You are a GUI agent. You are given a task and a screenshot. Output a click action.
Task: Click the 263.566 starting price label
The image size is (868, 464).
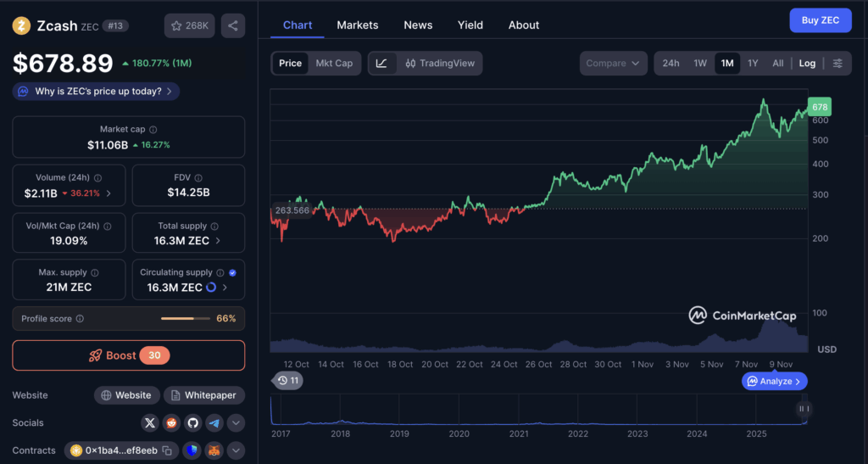[292, 210]
